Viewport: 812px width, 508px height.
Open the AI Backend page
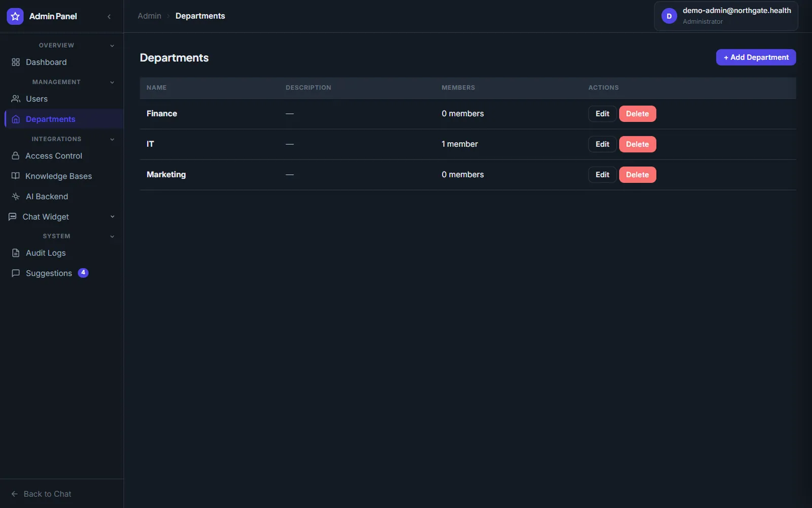point(62,196)
